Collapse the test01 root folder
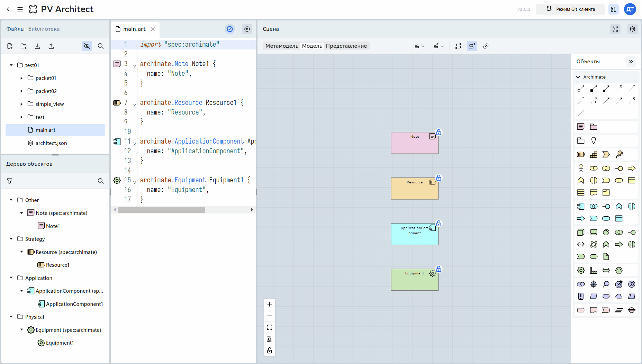Viewport: 642px width, 364px height. (x=11, y=65)
